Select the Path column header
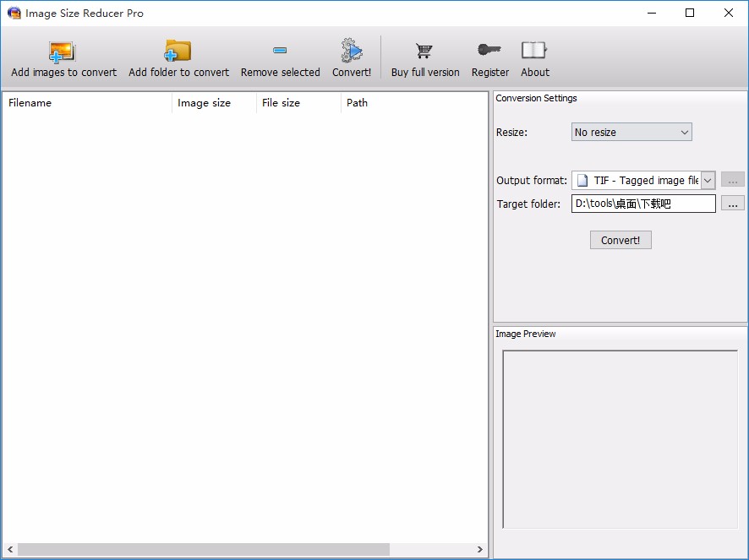The image size is (749, 560). [x=414, y=103]
